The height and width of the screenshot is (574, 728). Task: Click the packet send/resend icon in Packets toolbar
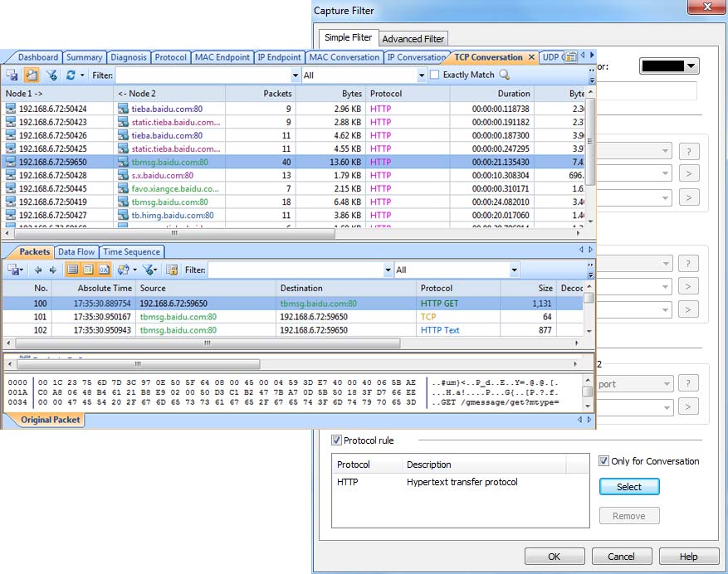point(123,270)
